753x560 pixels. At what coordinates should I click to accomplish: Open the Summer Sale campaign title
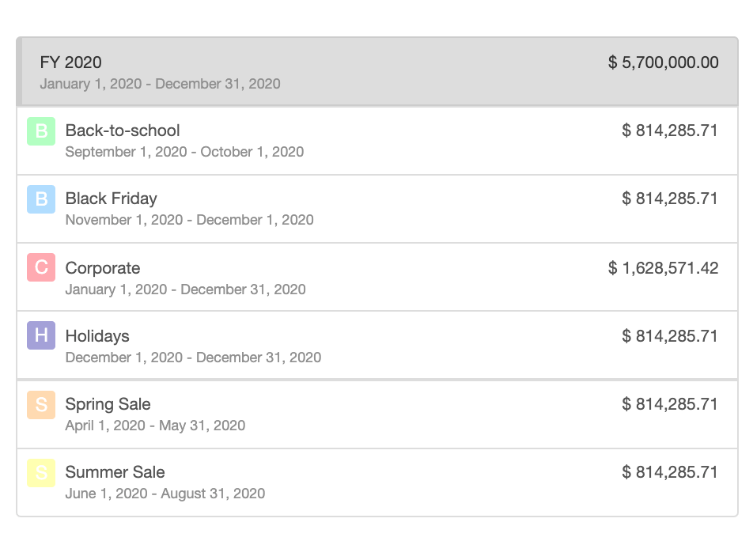[115, 472]
